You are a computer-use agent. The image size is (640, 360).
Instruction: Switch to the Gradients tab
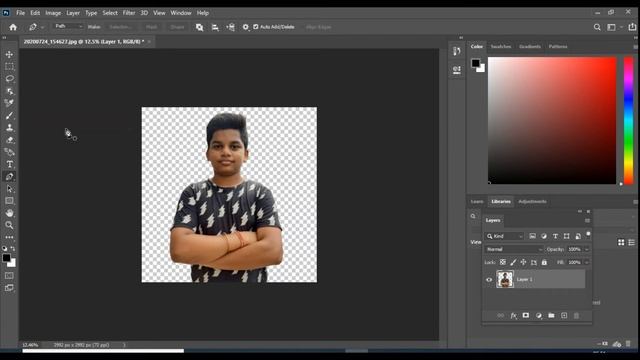tap(530, 47)
